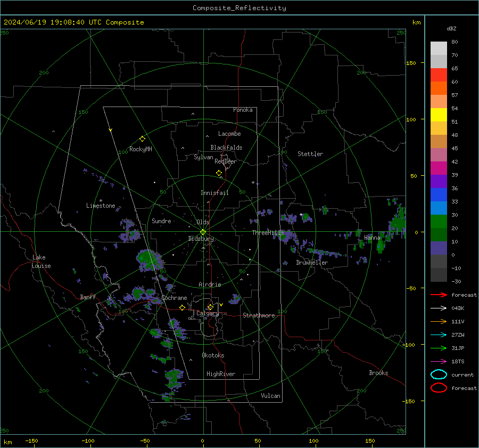Click the yellow diamond marker below Cochrane
The image size is (479, 448).
tap(182, 307)
